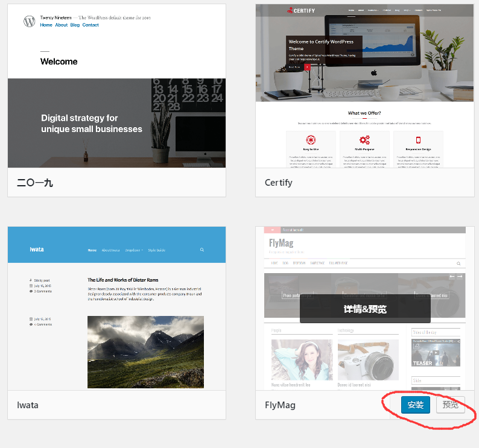Viewport: 479px width, 448px height.
Task: Click the search magnifier in Iwata header
Action: pos(202,250)
